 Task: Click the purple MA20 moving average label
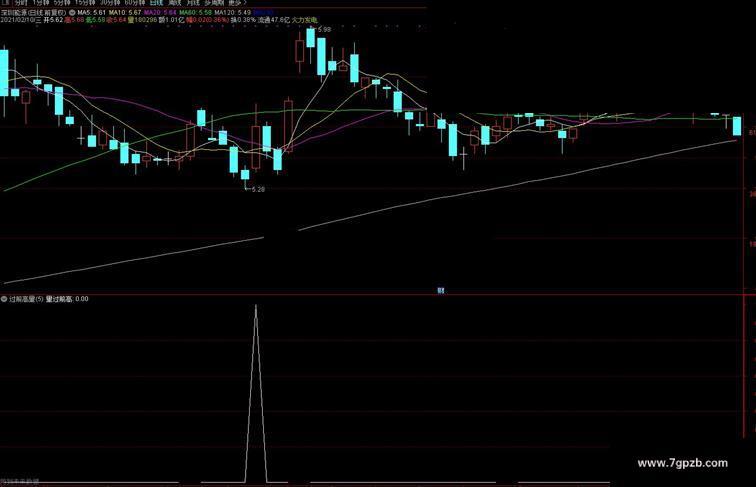pyautogui.click(x=160, y=12)
